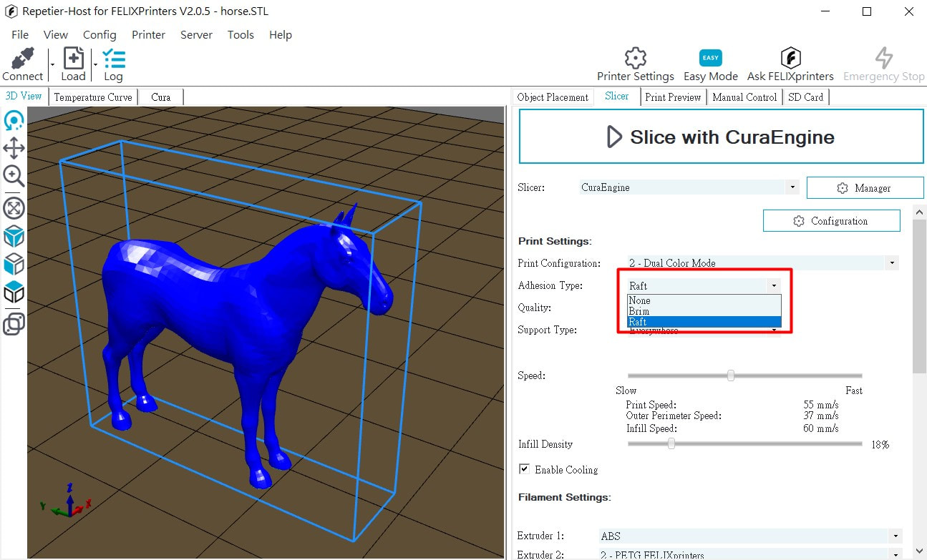The image size is (927, 560).
Task: Enable Cooling checkbox toggle
Action: 525,469
